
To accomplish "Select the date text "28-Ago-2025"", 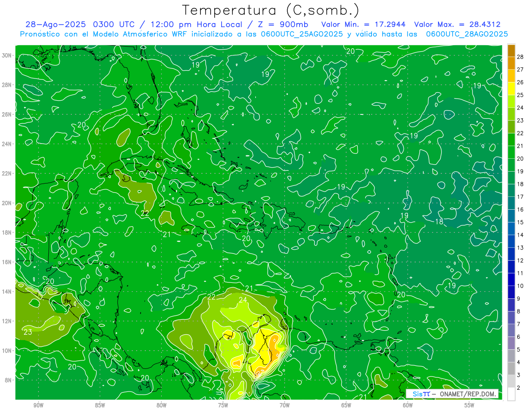I will click(55, 24).
